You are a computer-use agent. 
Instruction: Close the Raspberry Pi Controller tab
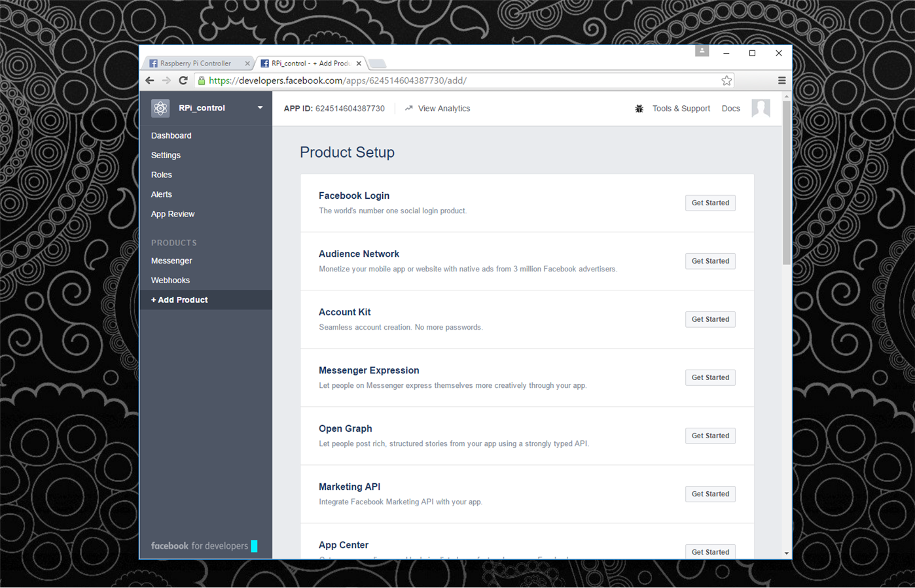tap(247, 63)
